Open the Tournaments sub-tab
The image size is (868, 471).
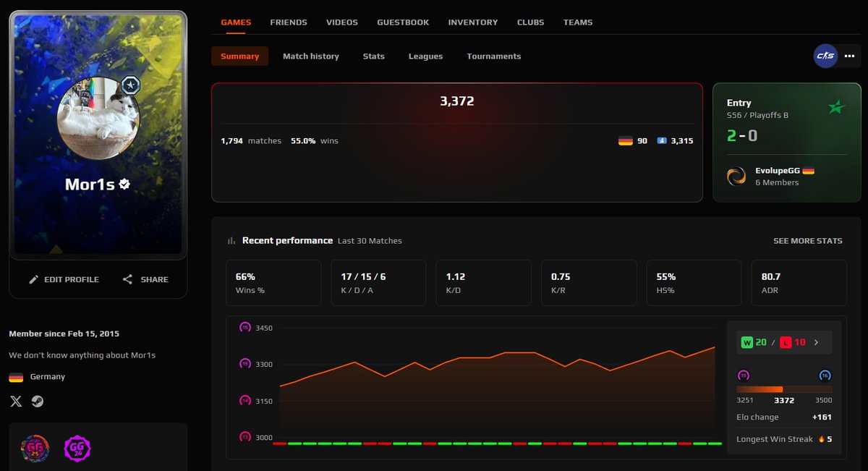[494, 56]
